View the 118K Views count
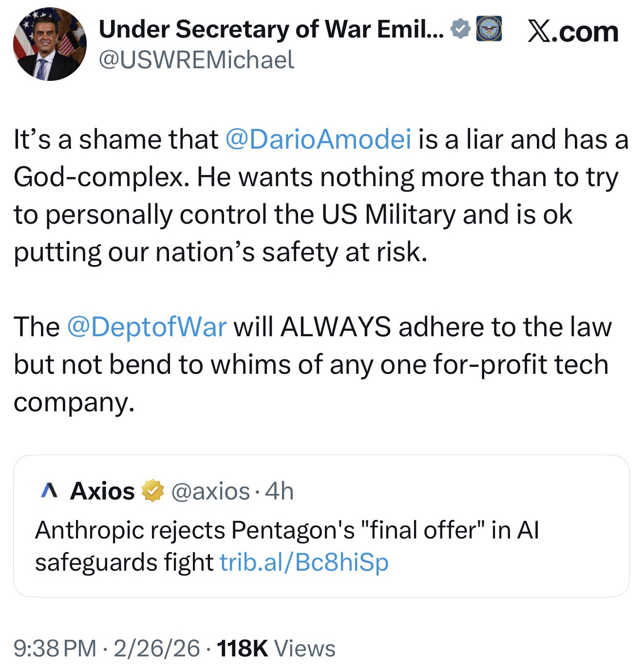Screen dimensions: 643x672 click(277, 649)
